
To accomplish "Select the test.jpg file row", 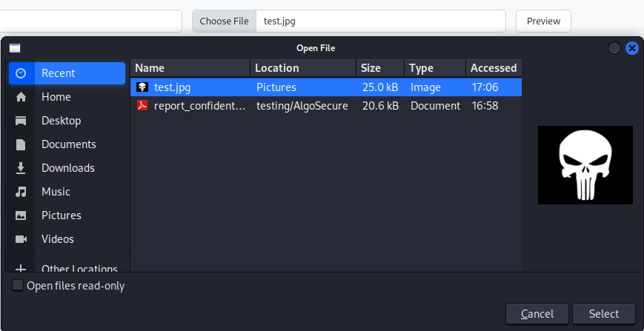I will [x=326, y=87].
